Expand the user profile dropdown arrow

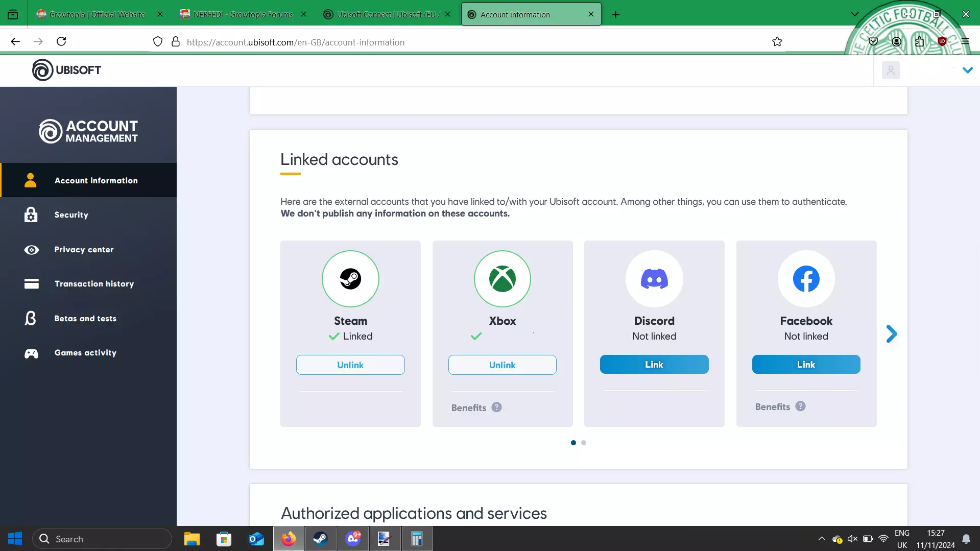(x=967, y=70)
